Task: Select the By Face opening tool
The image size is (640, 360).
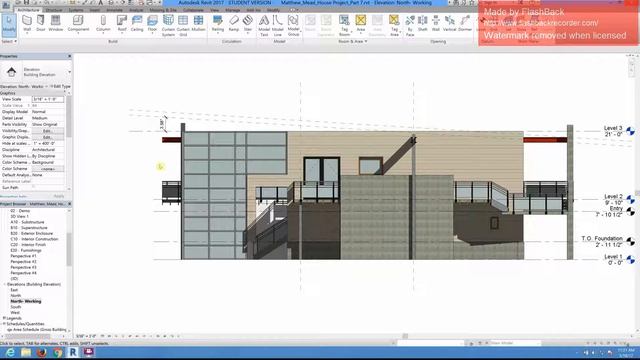Action: [x=410, y=25]
